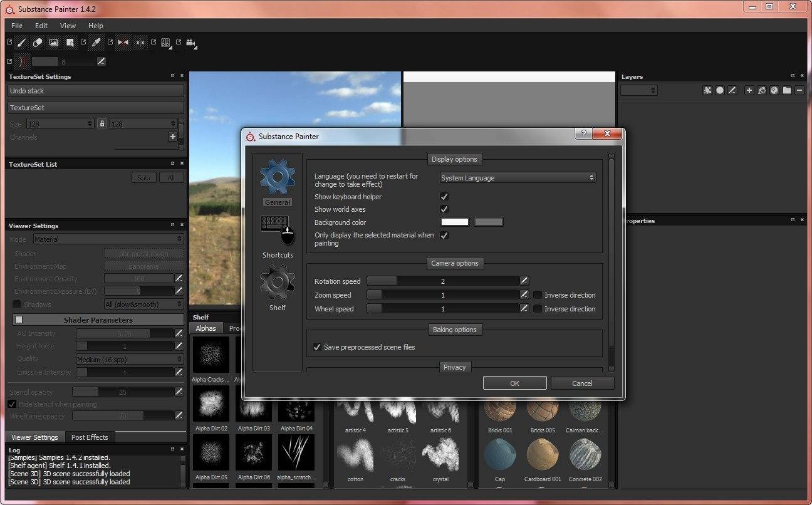
Task: Open Layers blending mode dropdown
Action: pyautogui.click(x=639, y=90)
